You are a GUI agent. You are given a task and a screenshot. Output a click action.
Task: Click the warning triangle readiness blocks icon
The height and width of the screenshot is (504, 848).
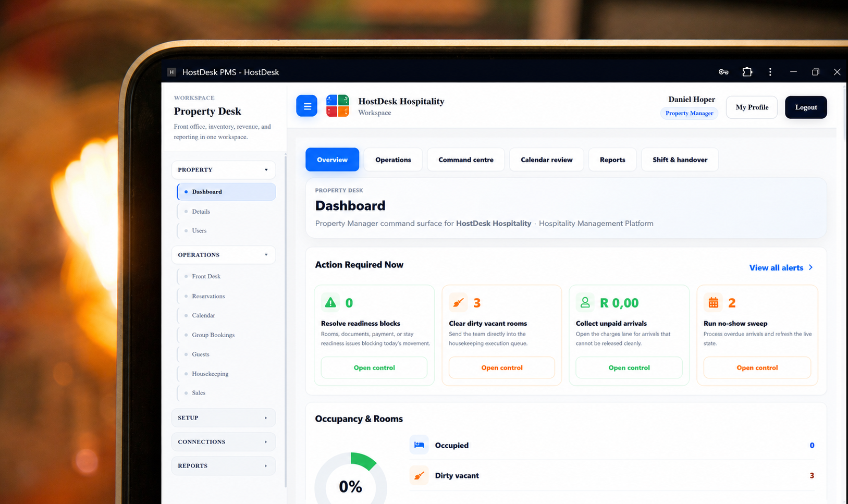click(x=330, y=302)
